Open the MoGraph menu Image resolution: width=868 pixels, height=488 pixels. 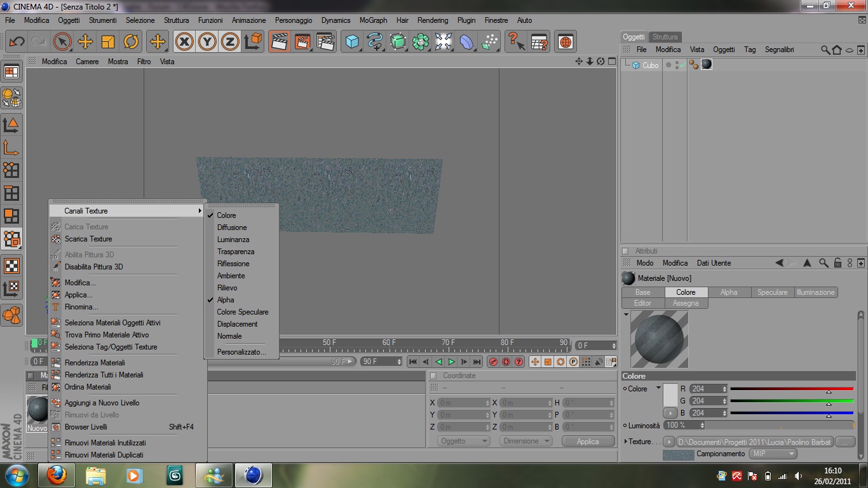373,20
